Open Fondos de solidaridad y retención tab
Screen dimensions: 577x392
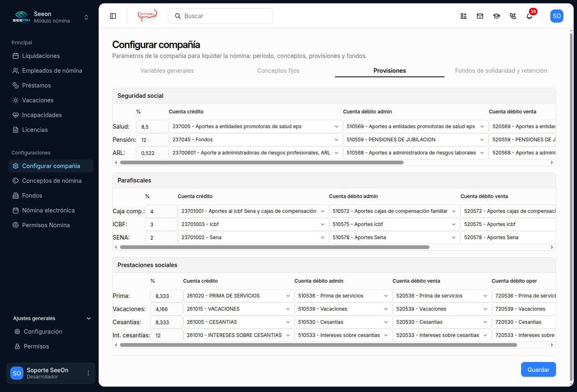point(501,71)
